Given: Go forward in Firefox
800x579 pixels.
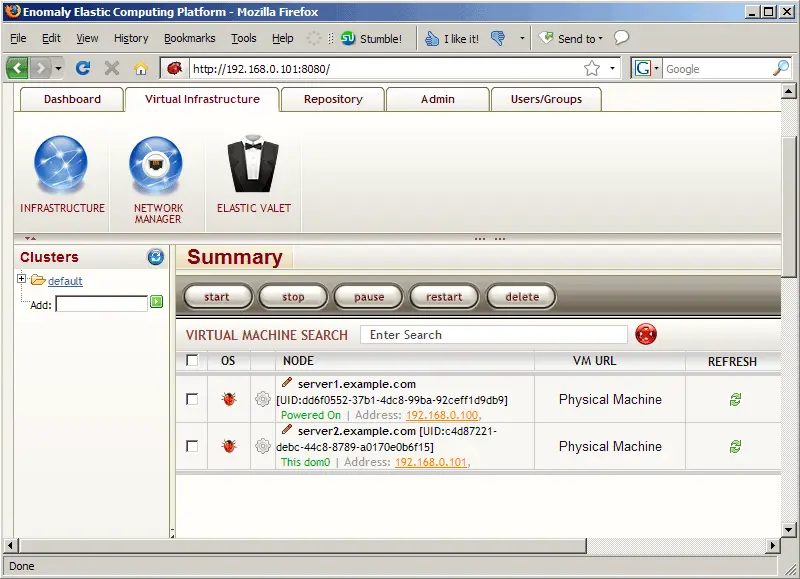Looking at the screenshot, I should [41, 68].
